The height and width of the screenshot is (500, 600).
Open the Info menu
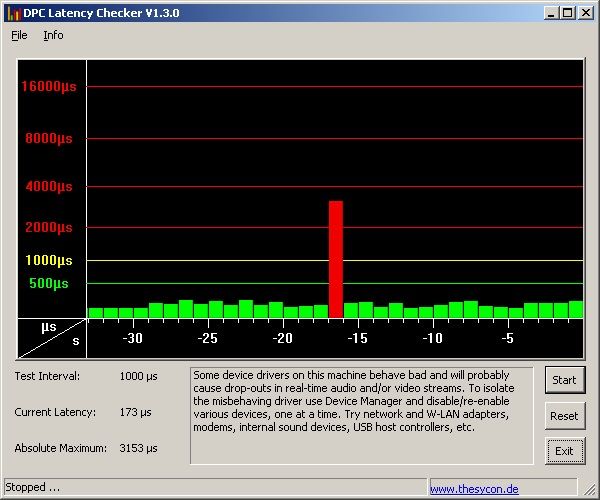pyautogui.click(x=53, y=35)
